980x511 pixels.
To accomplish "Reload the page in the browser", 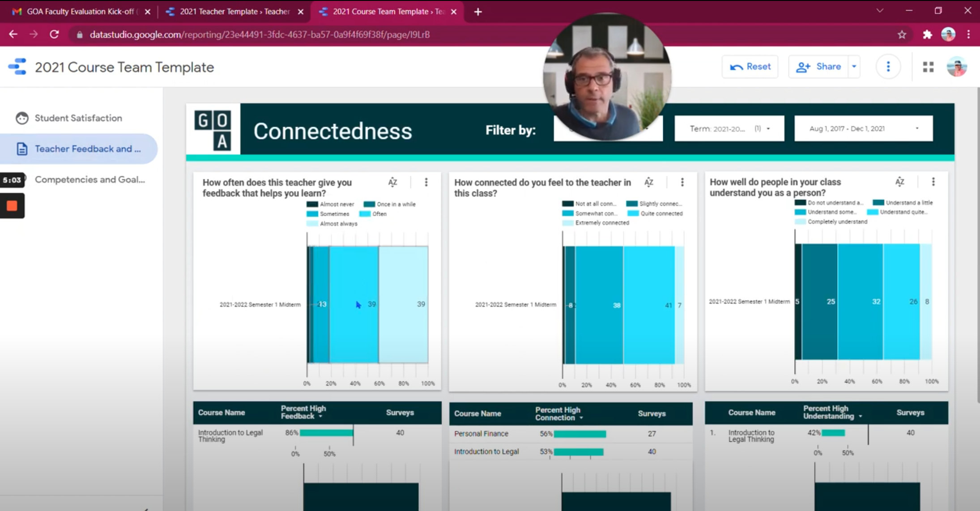I will tap(54, 34).
